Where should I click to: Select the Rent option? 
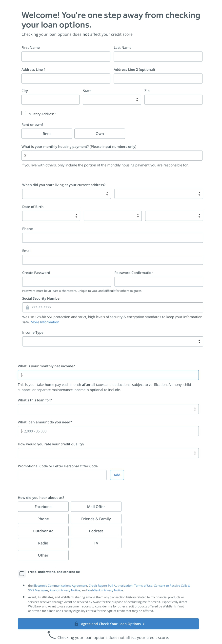pos(46,133)
